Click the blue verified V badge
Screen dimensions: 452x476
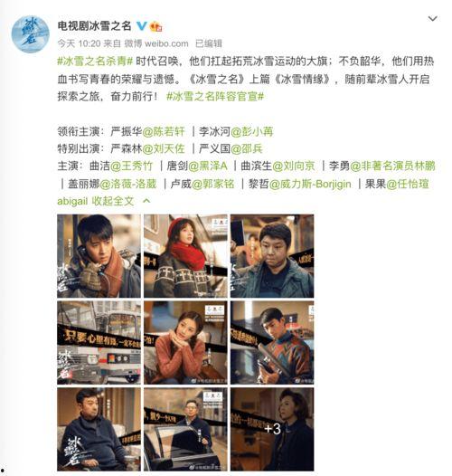point(141,26)
